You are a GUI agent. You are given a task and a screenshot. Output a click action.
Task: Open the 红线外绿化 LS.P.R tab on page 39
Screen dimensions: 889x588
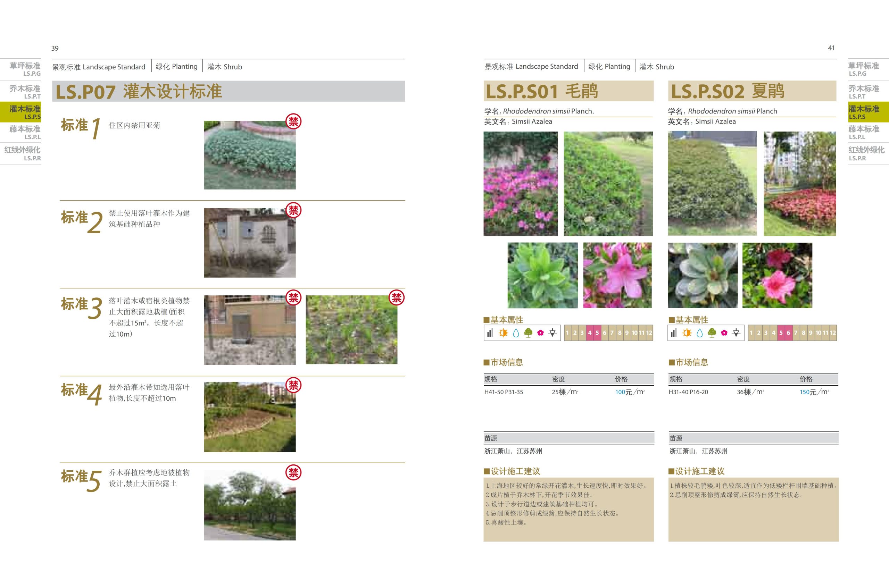23,153
